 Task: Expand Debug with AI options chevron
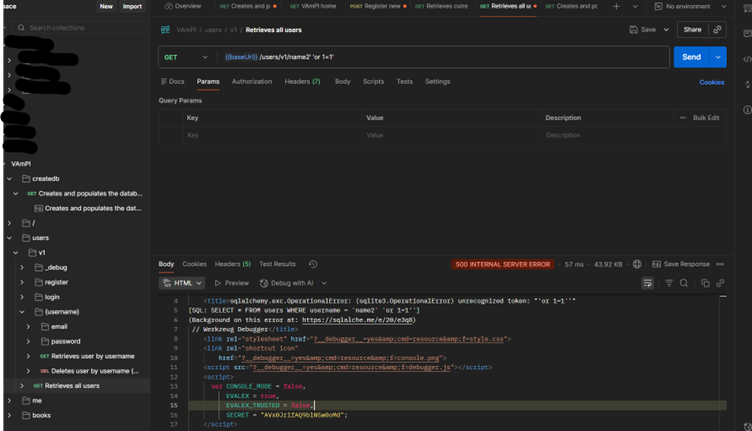click(x=324, y=283)
